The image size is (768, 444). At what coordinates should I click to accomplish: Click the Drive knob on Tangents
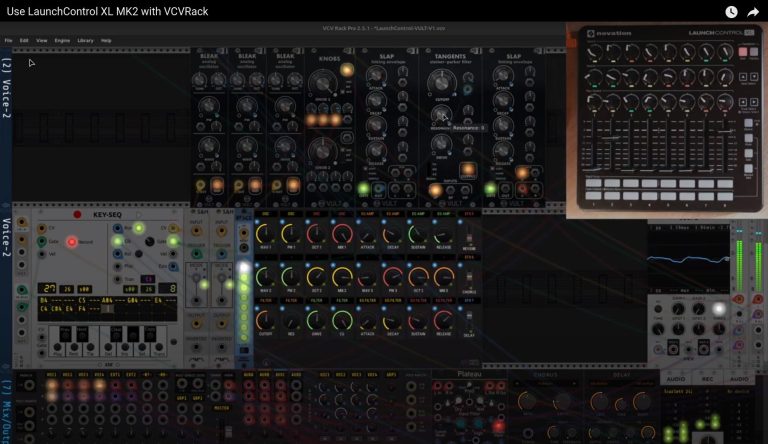point(441,145)
